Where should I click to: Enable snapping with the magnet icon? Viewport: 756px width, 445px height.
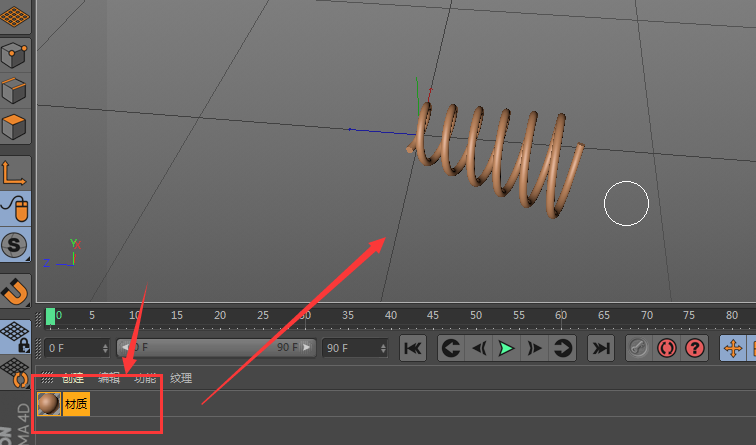click(15, 290)
